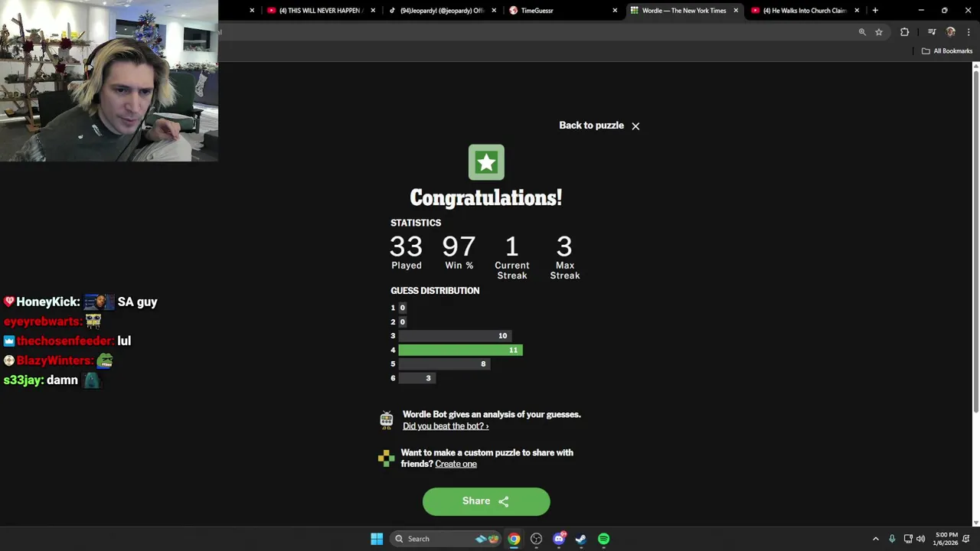Click the green star Wordle icon
Image resolution: width=980 pixels, height=551 pixels.
(x=486, y=162)
